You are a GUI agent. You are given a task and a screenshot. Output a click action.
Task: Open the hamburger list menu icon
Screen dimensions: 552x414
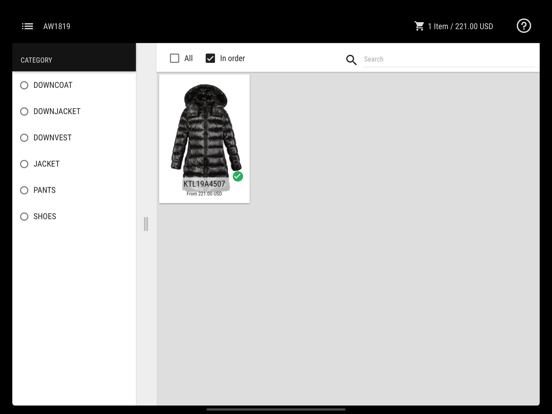pyautogui.click(x=27, y=26)
